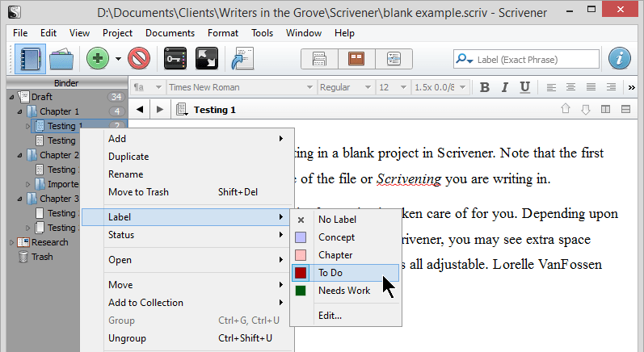
Task: Show more format bar items chevron
Action: click(632, 87)
